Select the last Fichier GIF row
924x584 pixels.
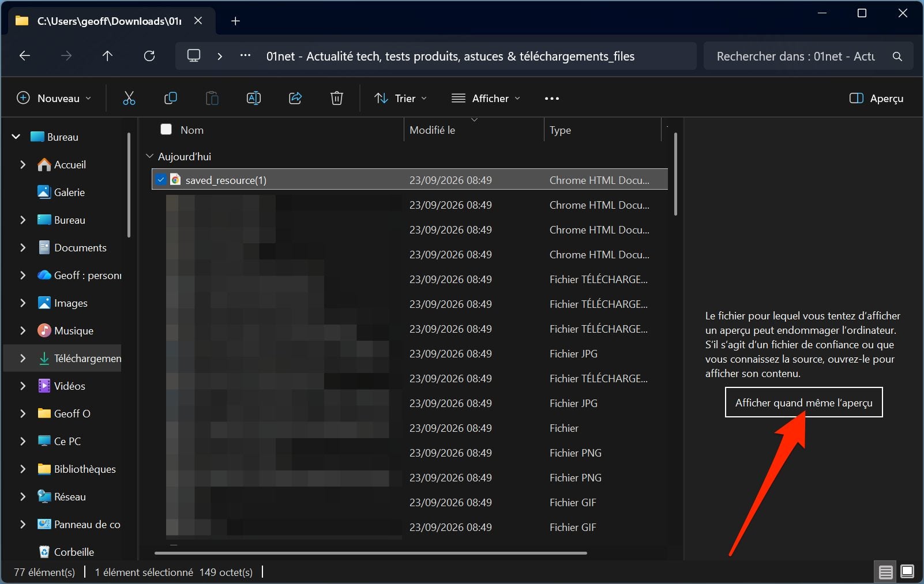(x=410, y=527)
